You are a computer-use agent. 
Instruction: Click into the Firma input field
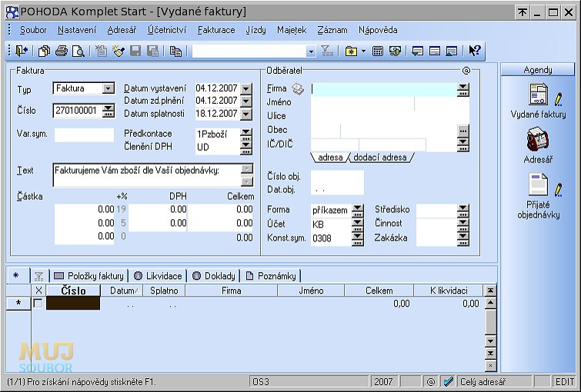[x=384, y=89]
